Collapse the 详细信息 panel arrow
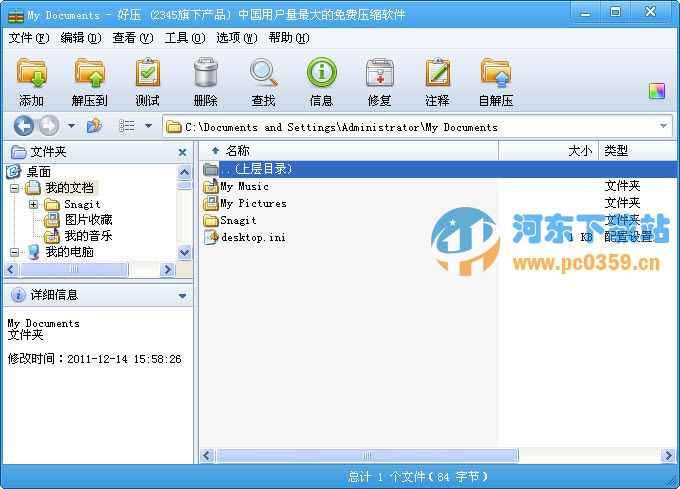The width and height of the screenshot is (680, 489). point(183,296)
